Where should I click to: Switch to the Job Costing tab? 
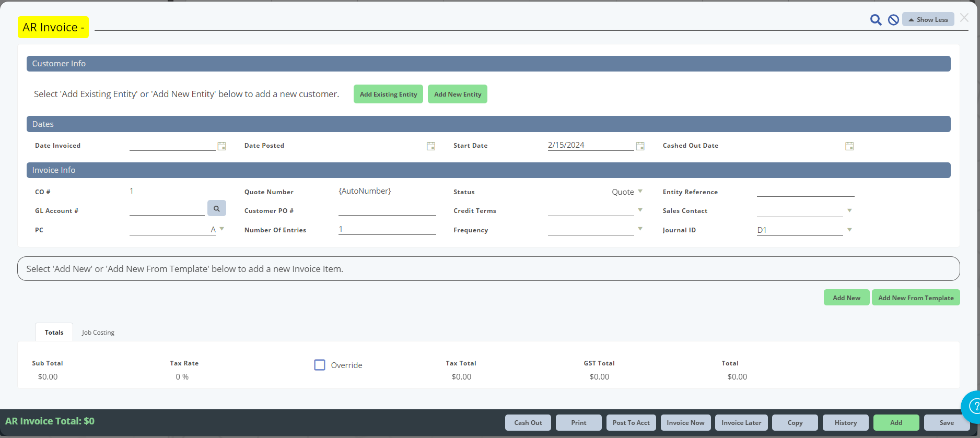(98, 333)
